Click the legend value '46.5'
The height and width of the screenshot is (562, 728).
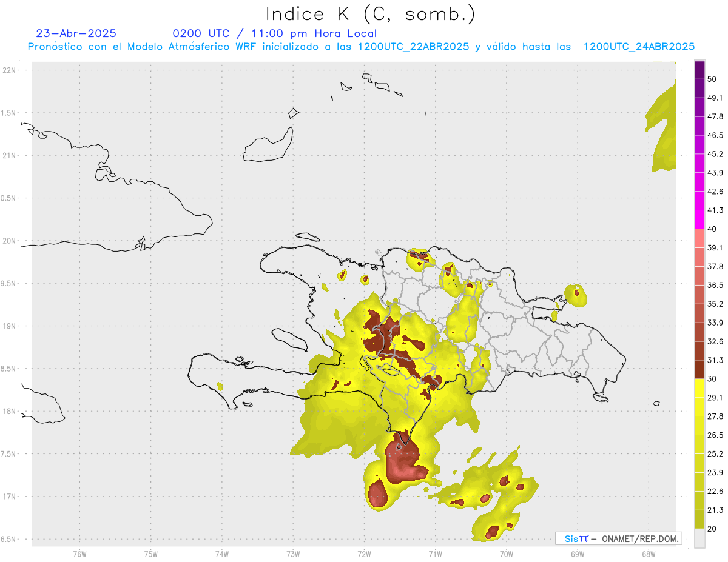click(x=715, y=136)
